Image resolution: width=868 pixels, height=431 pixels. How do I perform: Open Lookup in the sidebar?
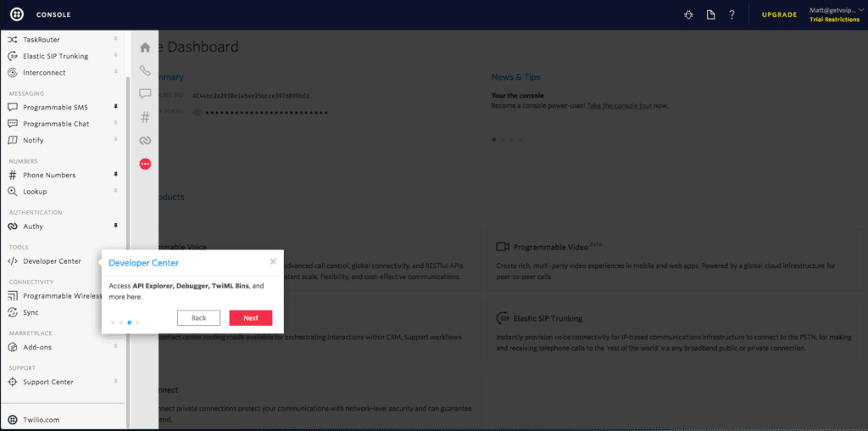[35, 192]
